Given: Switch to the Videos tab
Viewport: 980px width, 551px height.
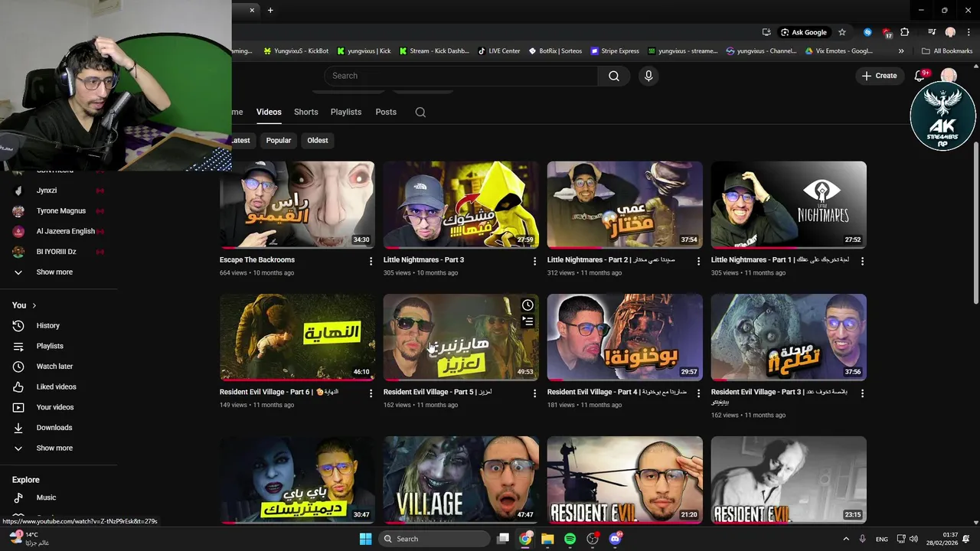Looking at the screenshot, I should [269, 112].
